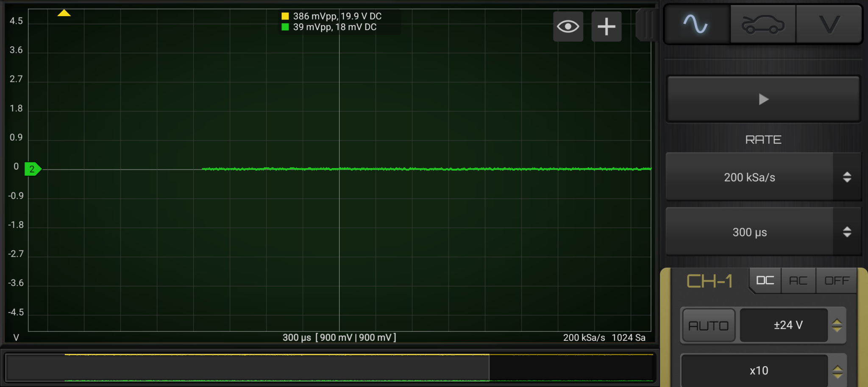Image resolution: width=868 pixels, height=387 pixels.
Task: Switch to the oscilloscope waveform tab
Action: [x=696, y=24]
